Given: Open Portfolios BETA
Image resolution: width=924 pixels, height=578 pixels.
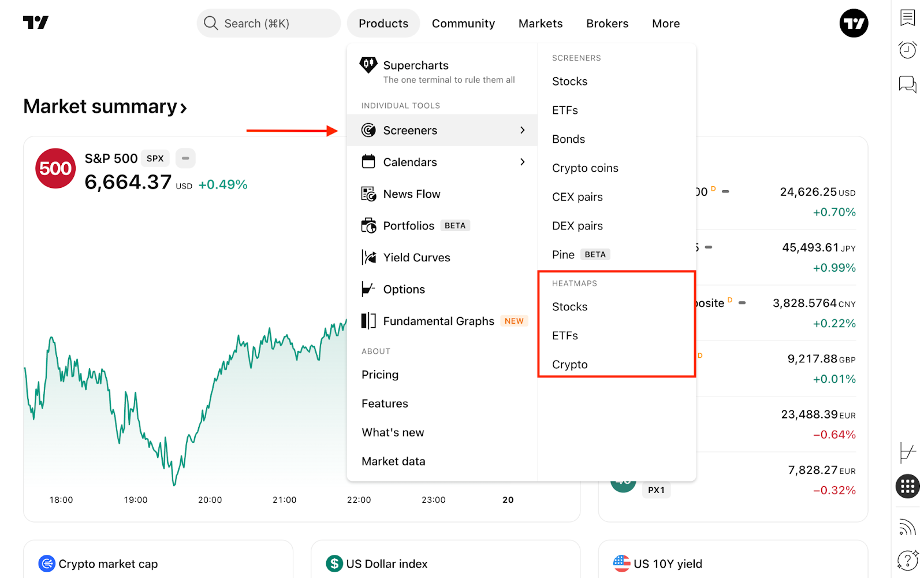Looking at the screenshot, I should 442,225.
